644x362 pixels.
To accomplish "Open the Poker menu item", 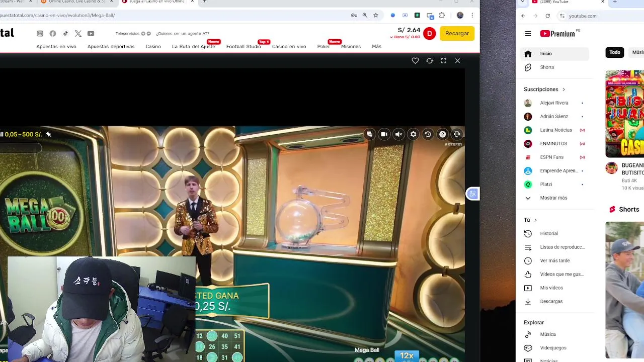I will click(x=324, y=46).
